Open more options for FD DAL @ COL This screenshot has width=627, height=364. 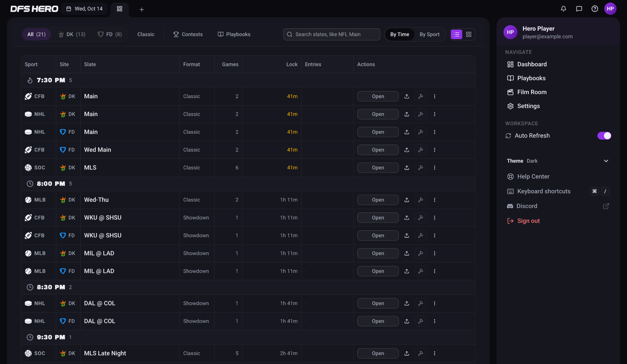pyautogui.click(x=435, y=321)
